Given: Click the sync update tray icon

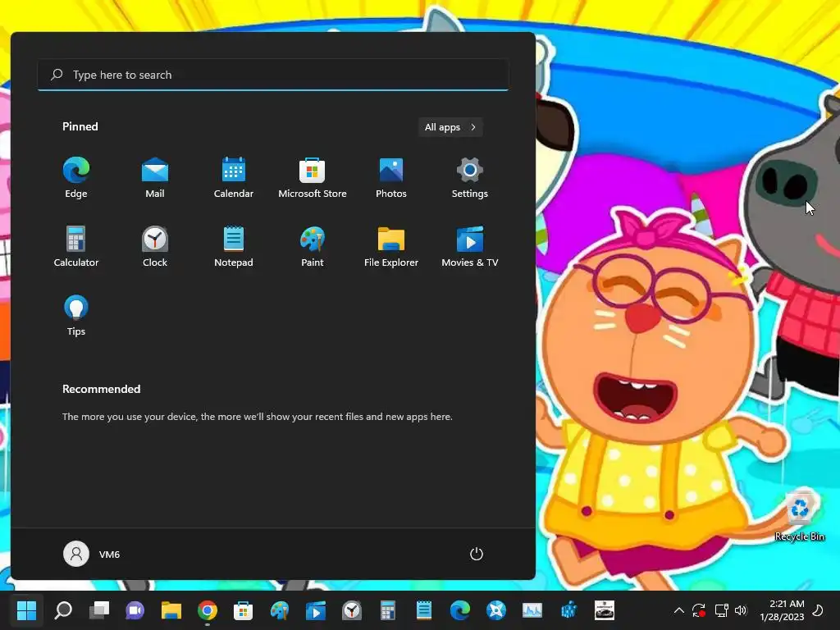Looking at the screenshot, I should coord(699,610).
